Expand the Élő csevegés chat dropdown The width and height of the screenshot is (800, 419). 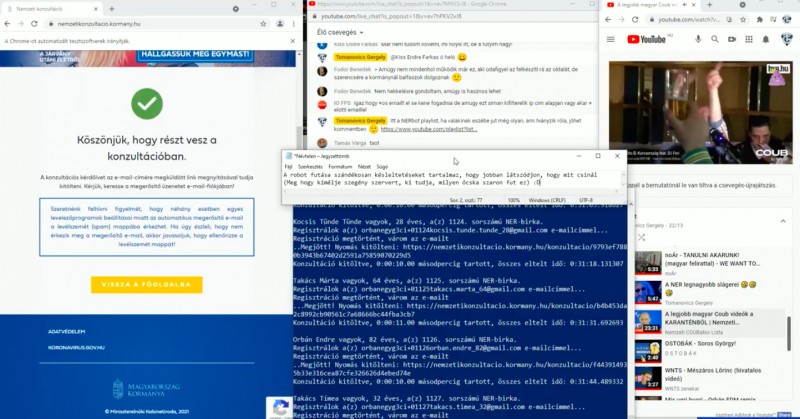click(362, 33)
